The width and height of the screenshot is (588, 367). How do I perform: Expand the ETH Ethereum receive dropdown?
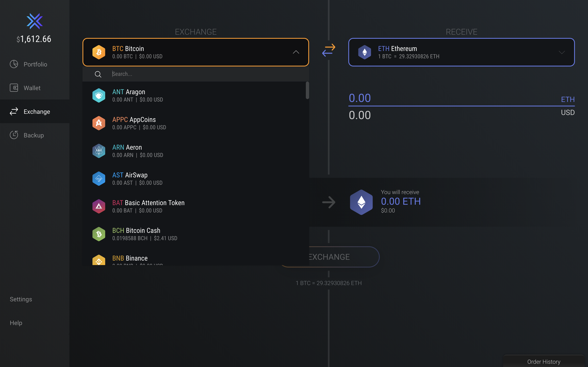pos(561,52)
